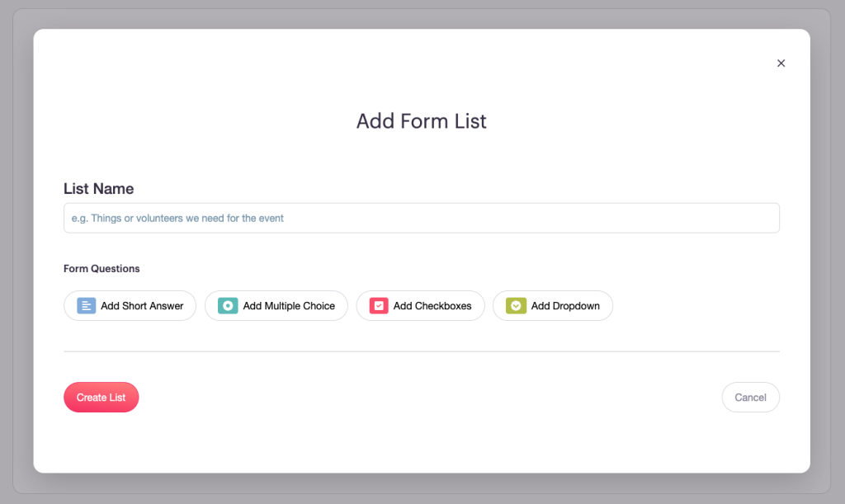Click inside the List Name input field
The image size is (845, 504).
point(422,218)
